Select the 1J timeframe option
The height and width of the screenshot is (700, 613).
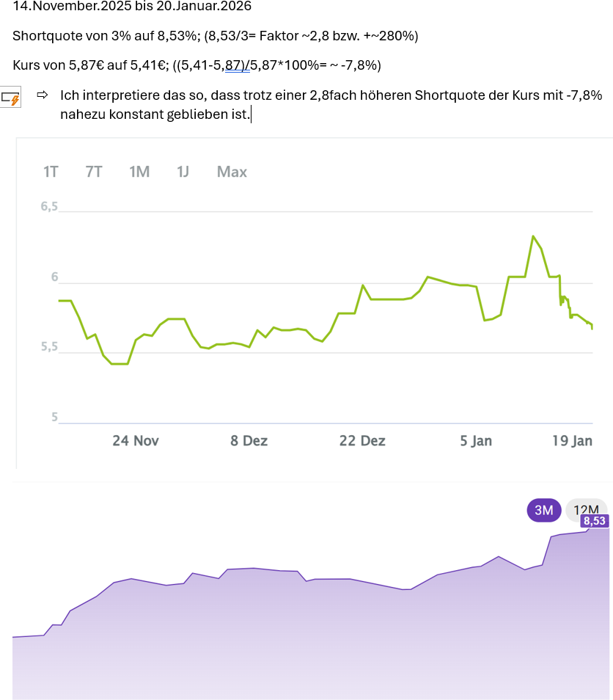click(181, 172)
